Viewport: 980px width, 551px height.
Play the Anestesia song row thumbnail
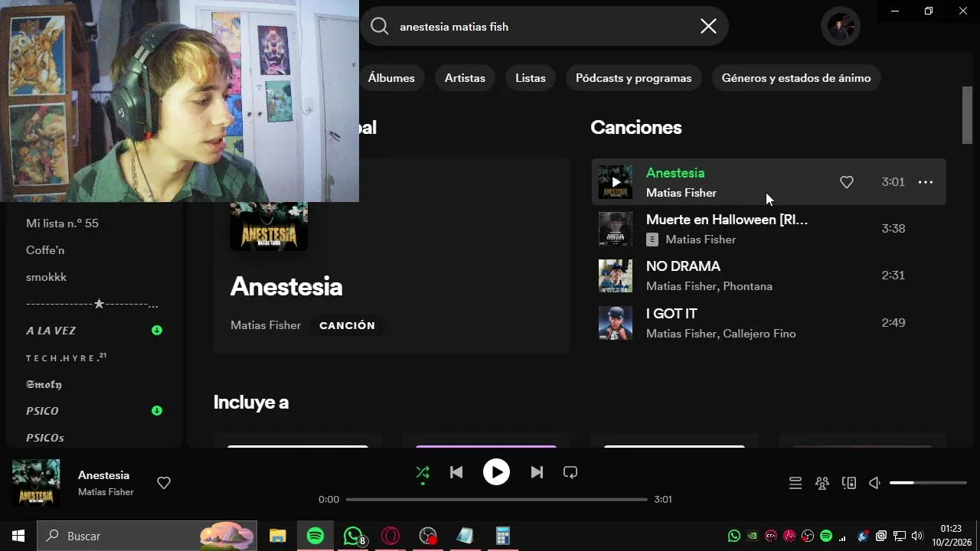click(x=616, y=182)
